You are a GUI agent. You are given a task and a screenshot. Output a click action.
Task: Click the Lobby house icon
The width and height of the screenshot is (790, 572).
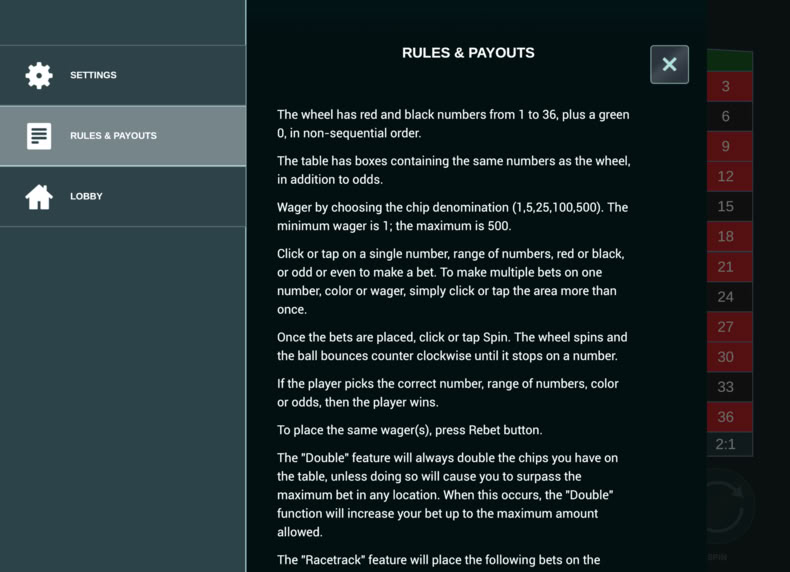point(39,197)
